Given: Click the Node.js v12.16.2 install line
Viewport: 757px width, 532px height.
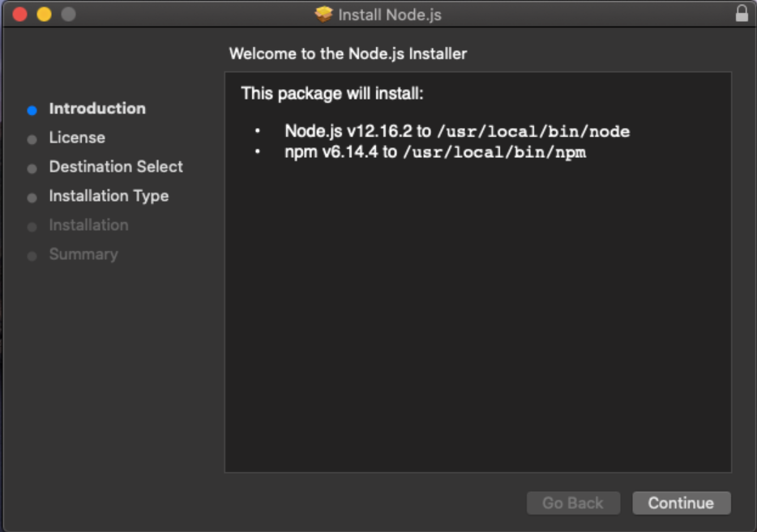Looking at the screenshot, I should [456, 131].
